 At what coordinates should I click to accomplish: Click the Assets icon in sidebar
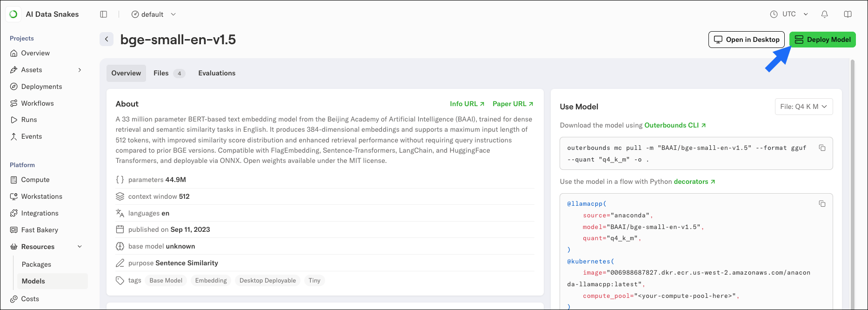click(x=14, y=70)
